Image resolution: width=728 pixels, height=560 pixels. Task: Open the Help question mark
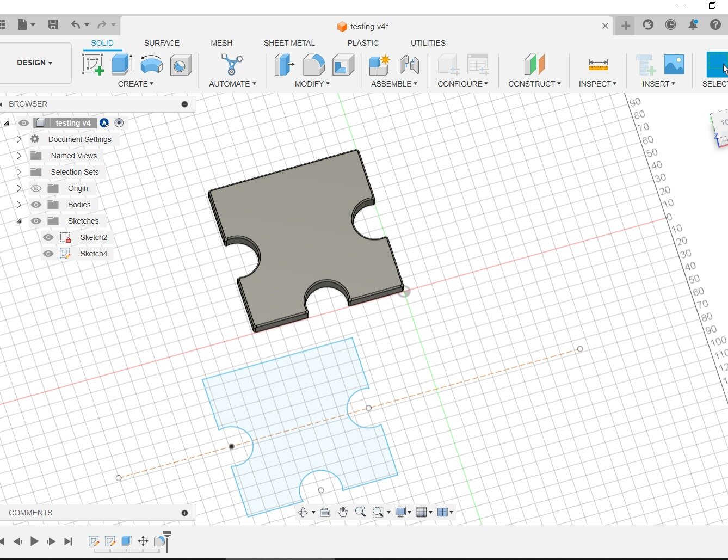(x=715, y=24)
